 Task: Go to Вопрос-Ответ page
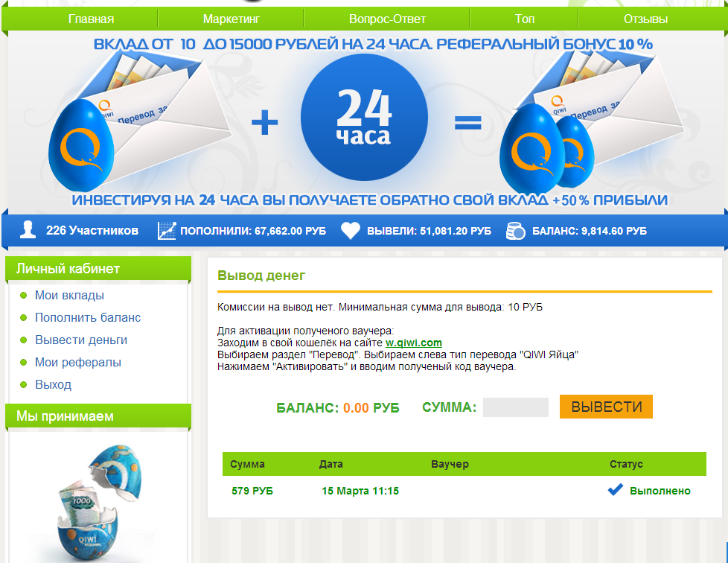387,19
